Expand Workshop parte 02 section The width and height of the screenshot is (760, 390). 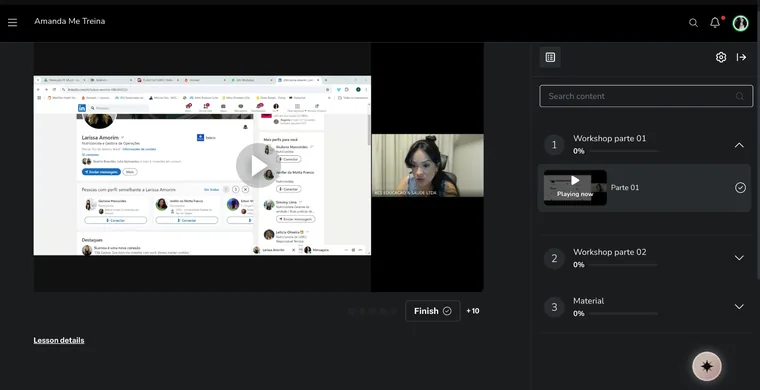tap(739, 258)
